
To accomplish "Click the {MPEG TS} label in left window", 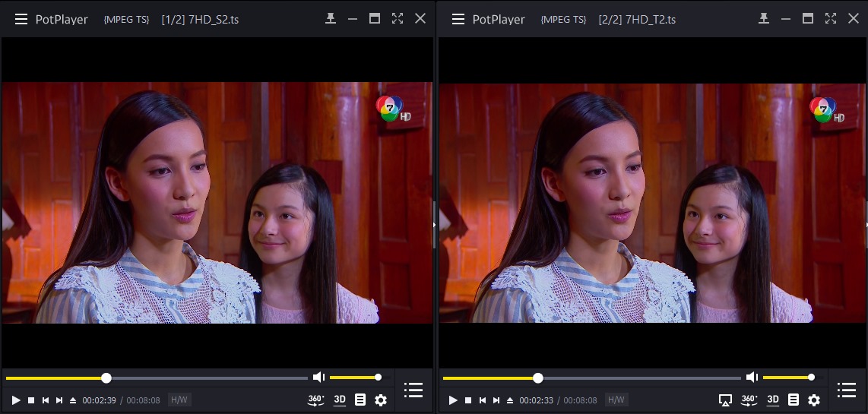I will click(x=126, y=20).
